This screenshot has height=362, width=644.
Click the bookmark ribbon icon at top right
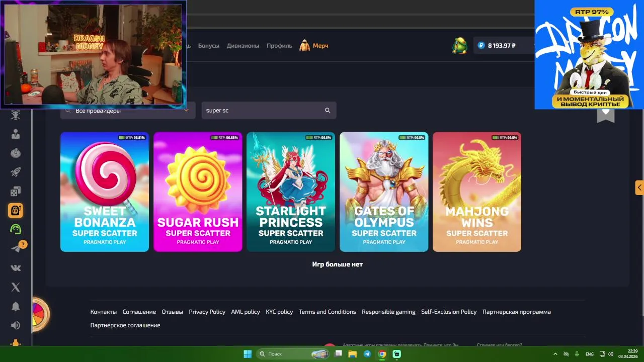[606, 115]
